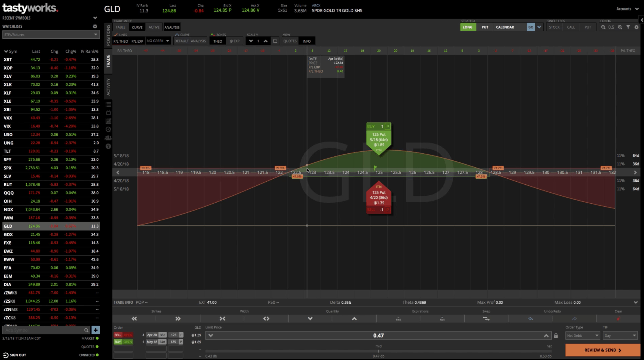This screenshot has width=644, height=360.
Task: Add a single CALL leg
Action: coord(571,27)
